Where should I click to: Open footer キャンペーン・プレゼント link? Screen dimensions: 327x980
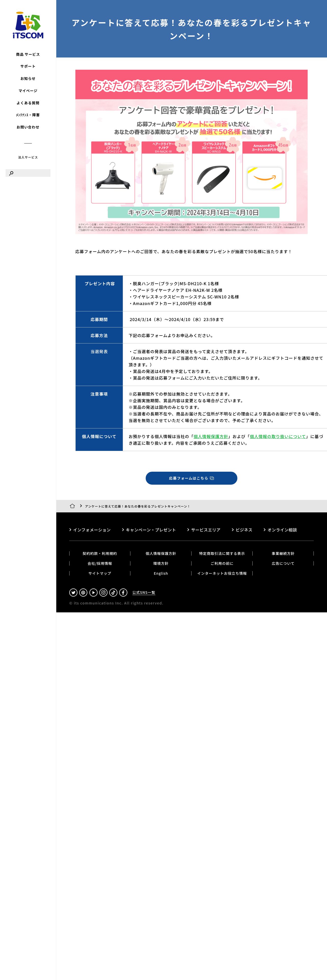[149, 530]
